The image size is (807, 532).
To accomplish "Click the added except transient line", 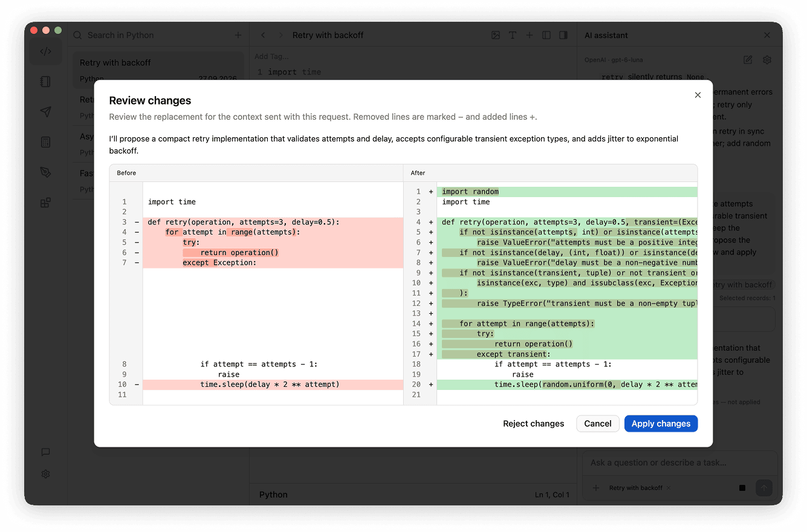I will [x=566, y=354].
